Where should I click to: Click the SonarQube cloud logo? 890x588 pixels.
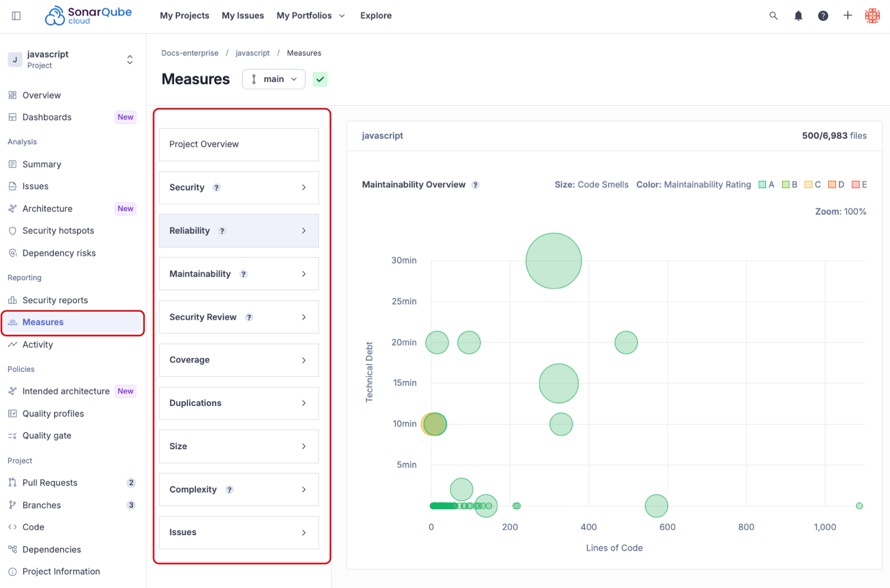click(88, 16)
